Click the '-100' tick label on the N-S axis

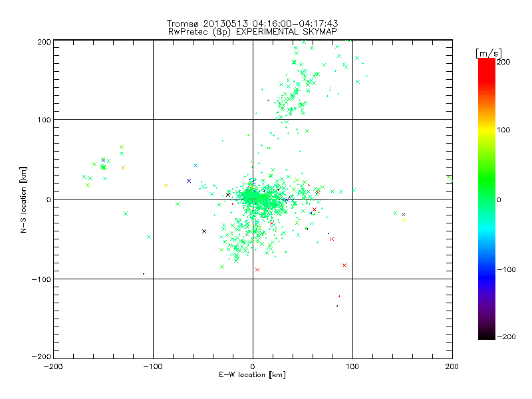(41, 279)
